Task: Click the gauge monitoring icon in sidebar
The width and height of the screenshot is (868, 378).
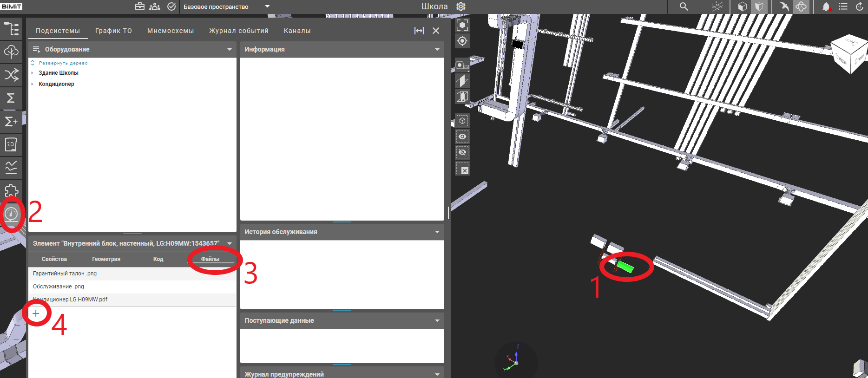Action: 11,214
